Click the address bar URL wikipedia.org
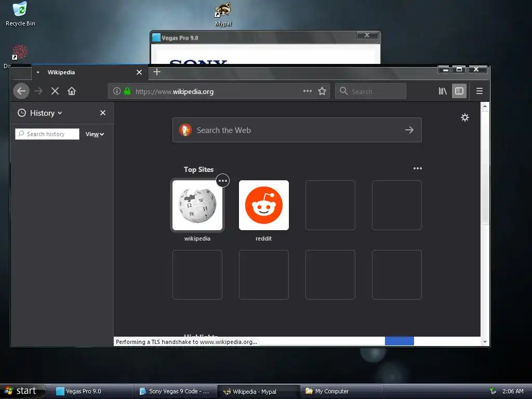 point(175,91)
